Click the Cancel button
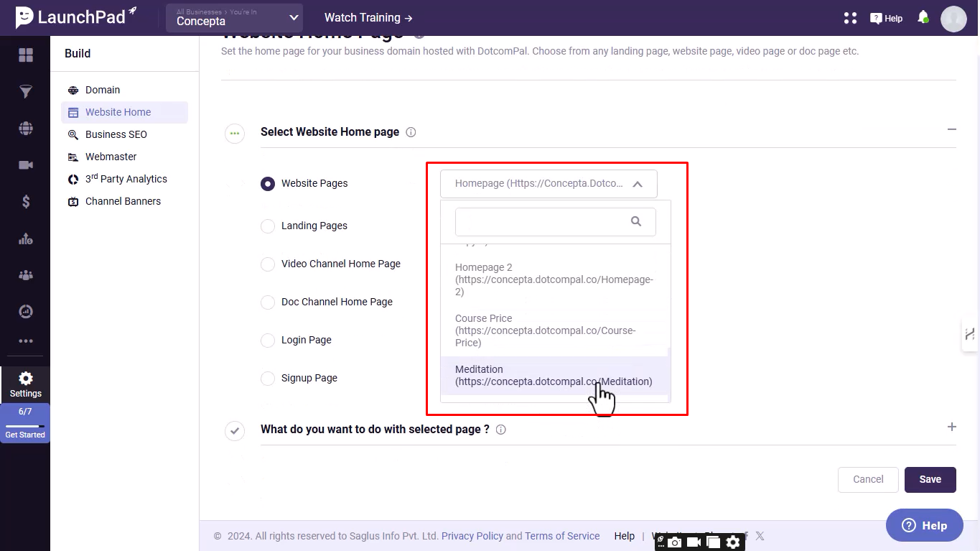 pos(868,480)
